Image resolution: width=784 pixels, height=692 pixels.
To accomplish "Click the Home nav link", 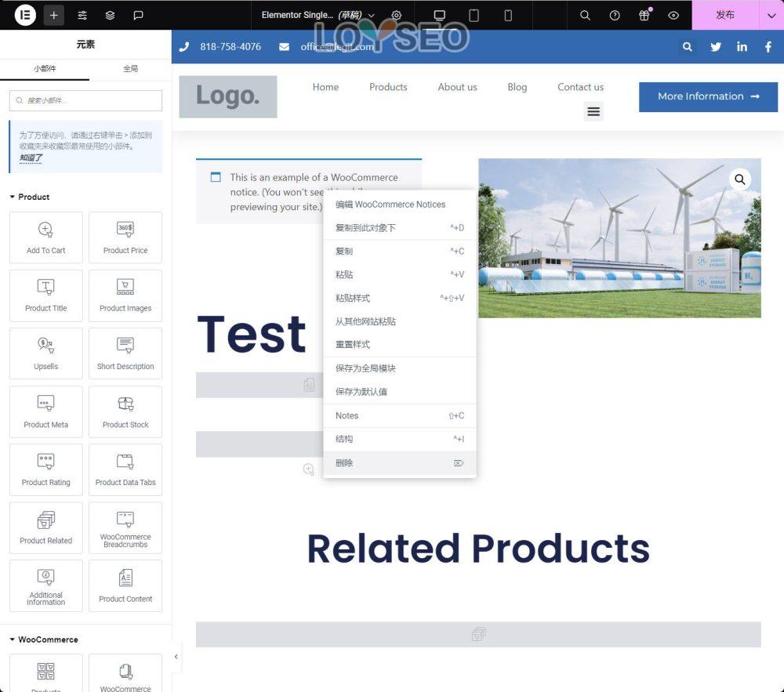I will click(x=325, y=87).
